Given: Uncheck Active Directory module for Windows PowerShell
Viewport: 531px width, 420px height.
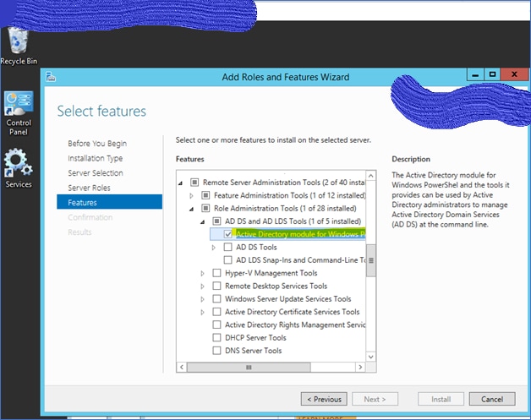Looking at the screenshot, I should [228, 234].
